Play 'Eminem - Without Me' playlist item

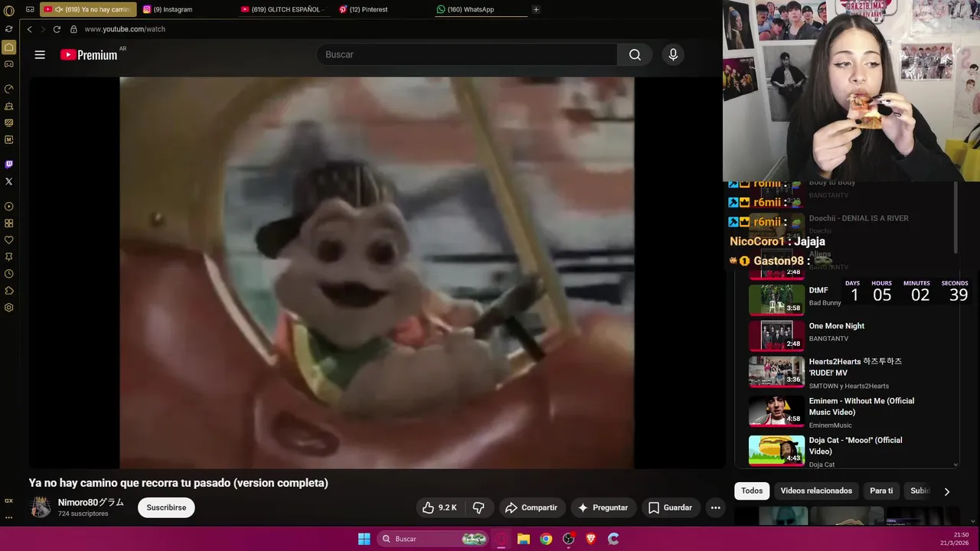tap(846, 412)
